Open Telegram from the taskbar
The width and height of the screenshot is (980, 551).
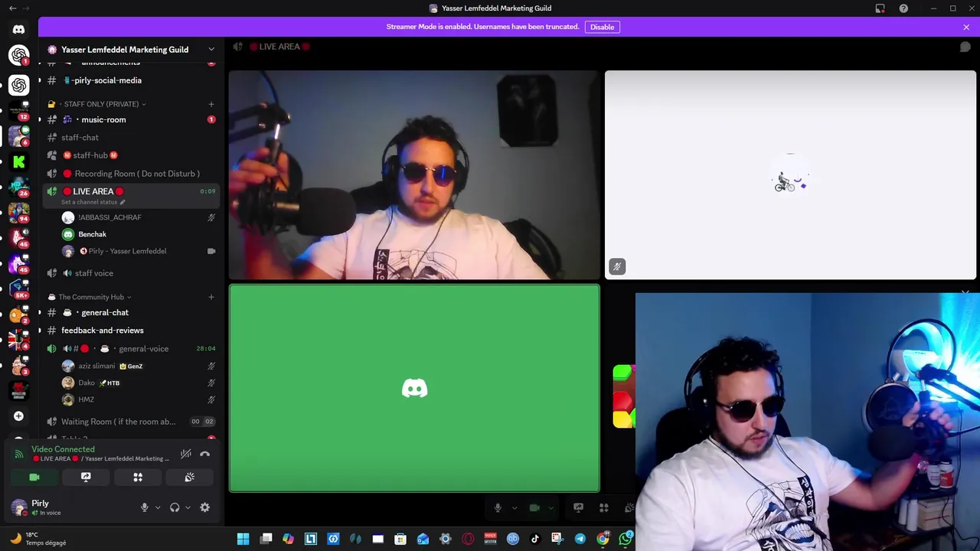pyautogui.click(x=580, y=539)
